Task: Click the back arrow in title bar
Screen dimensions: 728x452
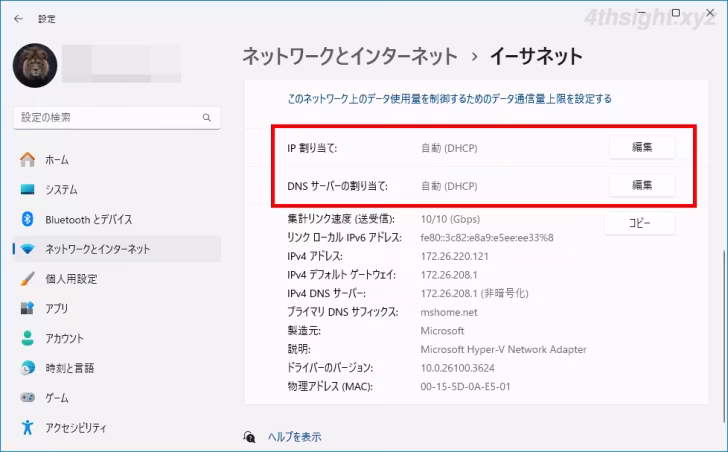Action: (x=18, y=18)
